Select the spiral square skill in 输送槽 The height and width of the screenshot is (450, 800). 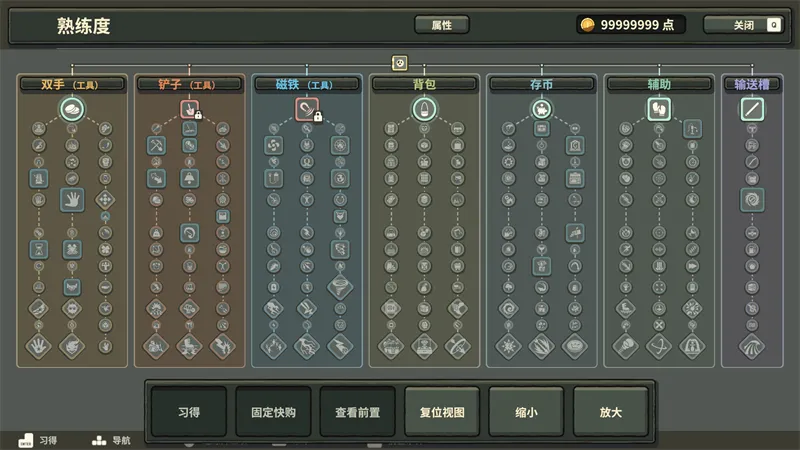pyautogui.click(x=752, y=199)
